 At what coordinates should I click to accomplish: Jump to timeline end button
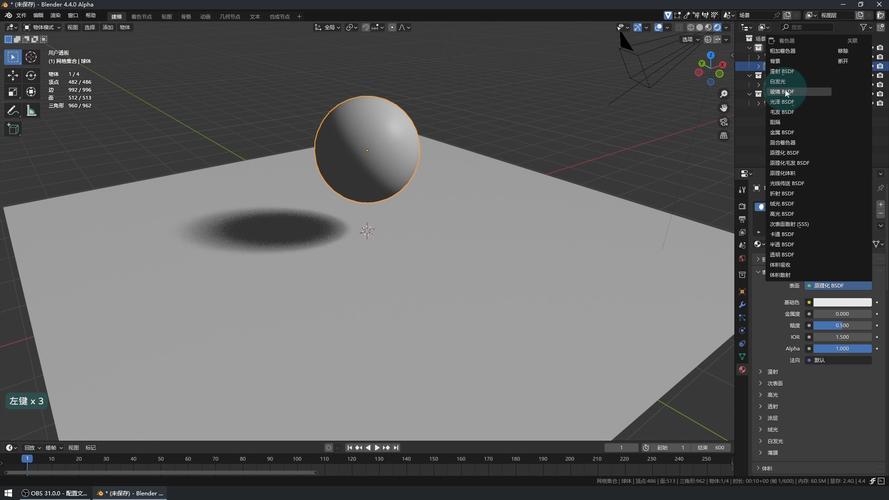point(396,448)
